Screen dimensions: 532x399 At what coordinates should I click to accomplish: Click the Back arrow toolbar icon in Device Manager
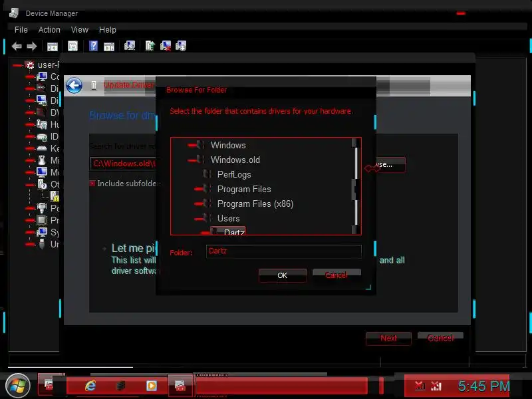click(x=17, y=46)
